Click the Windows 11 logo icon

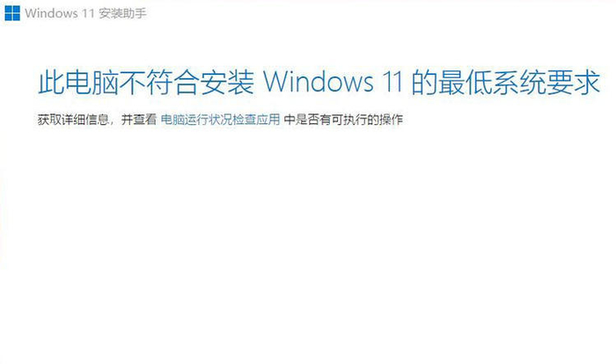click(12, 13)
